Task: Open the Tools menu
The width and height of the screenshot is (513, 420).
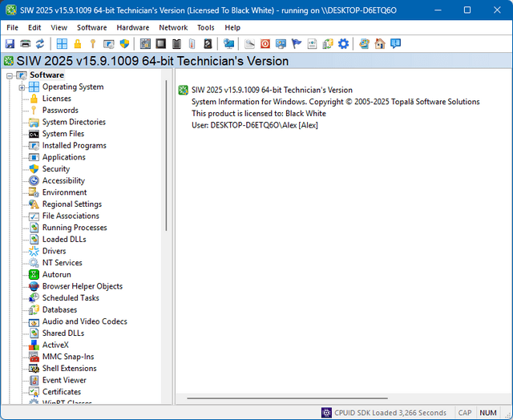Action: click(x=206, y=27)
